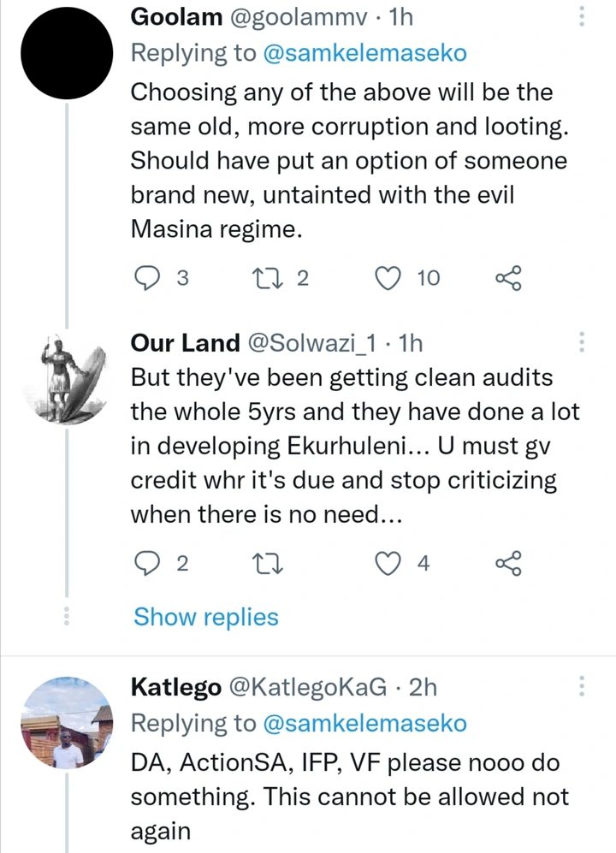
Task: Open Our Land's profile via display name
Action: pyautogui.click(x=185, y=343)
